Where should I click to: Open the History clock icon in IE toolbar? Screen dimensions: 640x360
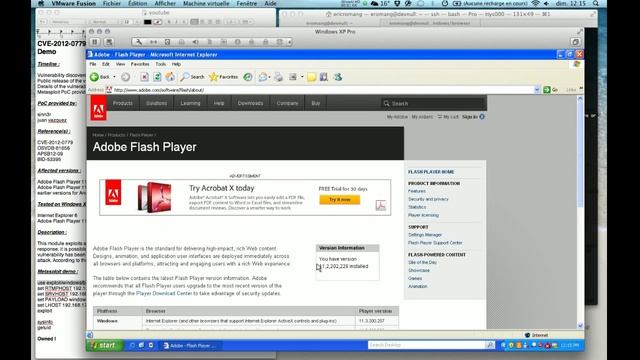click(248, 77)
